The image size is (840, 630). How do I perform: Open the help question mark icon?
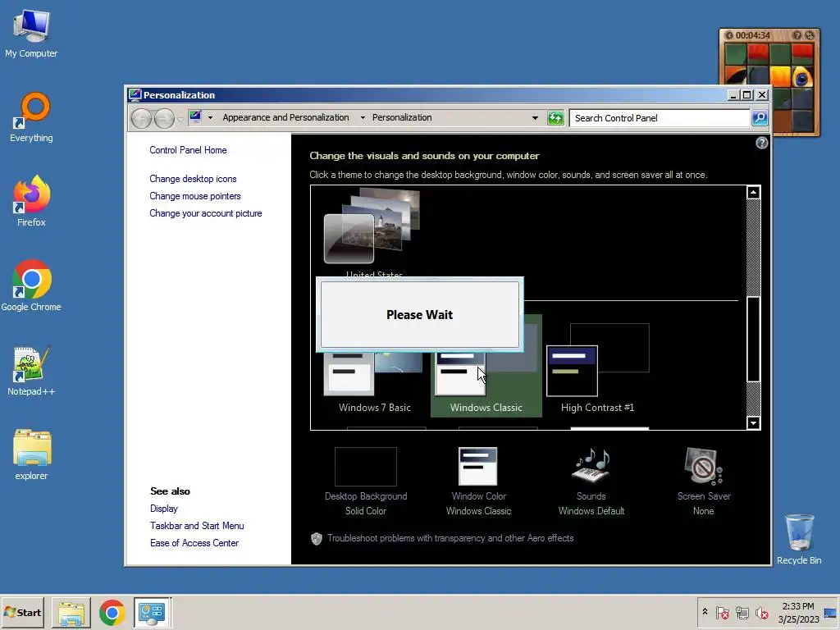click(x=762, y=143)
